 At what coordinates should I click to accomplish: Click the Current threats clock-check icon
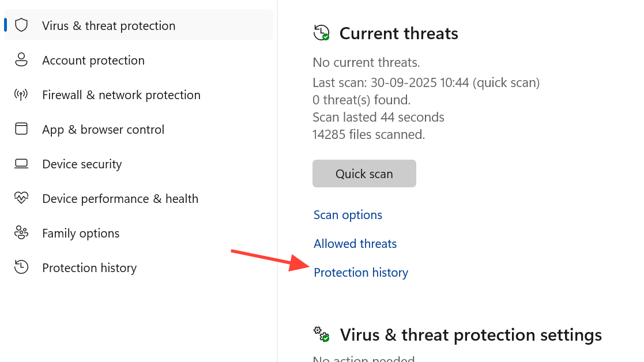click(x=321, y=33)
